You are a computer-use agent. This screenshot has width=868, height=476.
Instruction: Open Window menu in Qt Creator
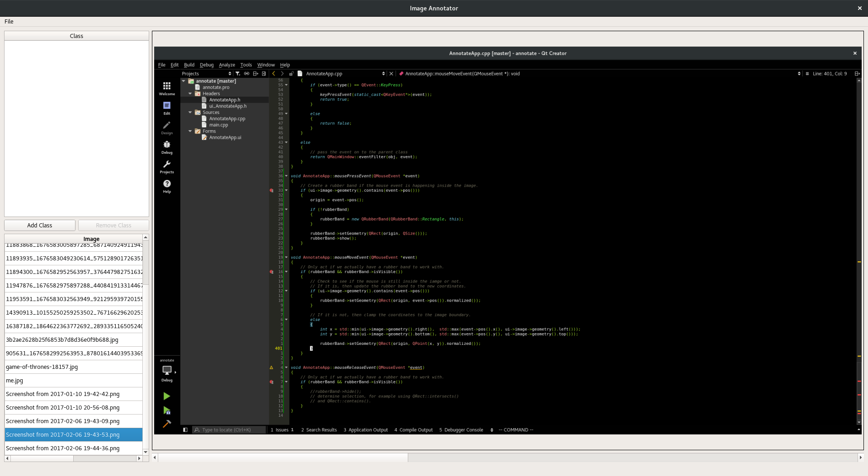tap(266, 65)
